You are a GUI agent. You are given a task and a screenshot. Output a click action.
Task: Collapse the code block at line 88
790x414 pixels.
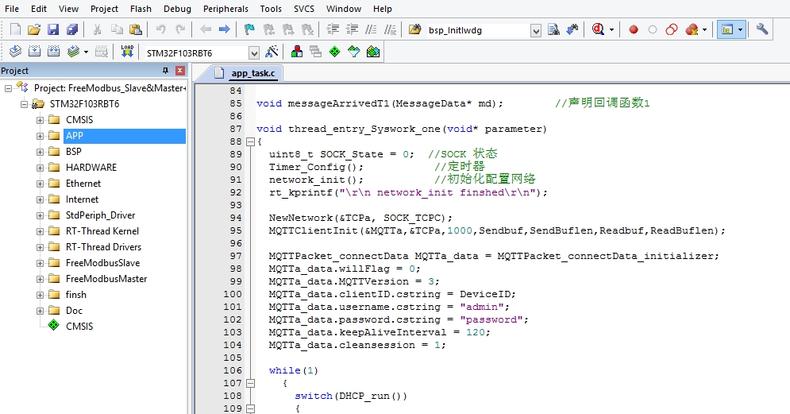pos(250,142)
